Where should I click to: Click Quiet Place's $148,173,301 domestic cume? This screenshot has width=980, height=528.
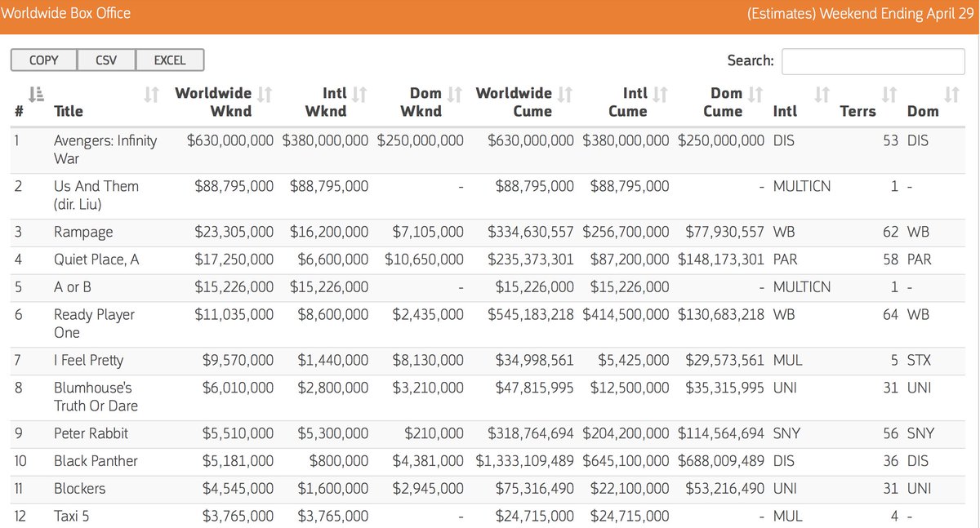721,260
